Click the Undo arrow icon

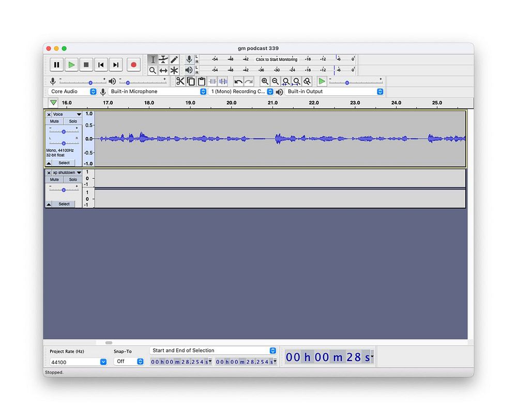point(238,81)
